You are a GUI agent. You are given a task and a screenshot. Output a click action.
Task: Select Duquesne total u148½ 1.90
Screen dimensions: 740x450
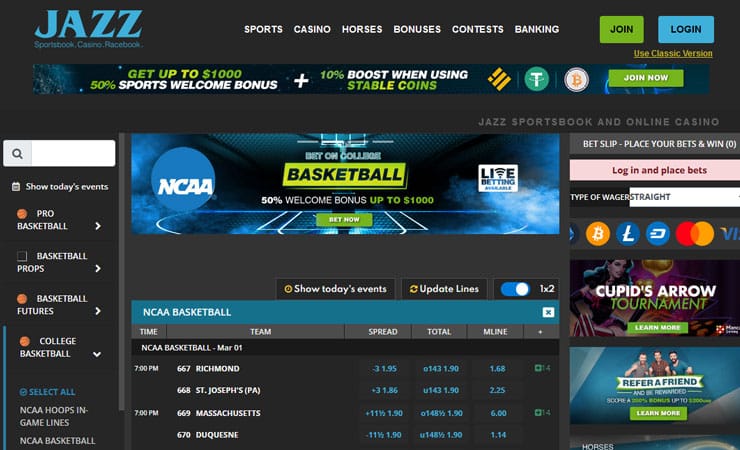(441, 434)
